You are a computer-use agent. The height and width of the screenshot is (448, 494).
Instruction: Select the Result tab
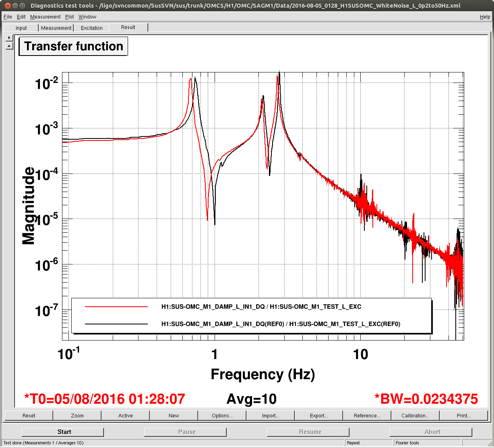pyautogui.click(x=128, y=27)
